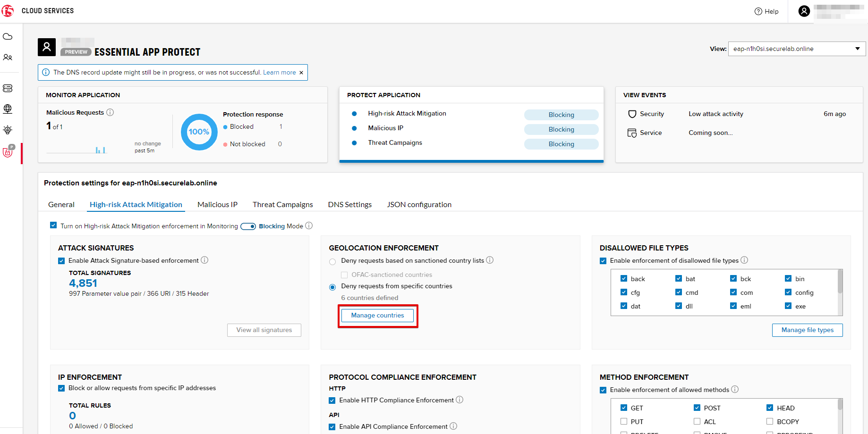The image size is (868, 434).
Task: Click the info icon beside Malicious Requests
Action: (x=110, y=112)
